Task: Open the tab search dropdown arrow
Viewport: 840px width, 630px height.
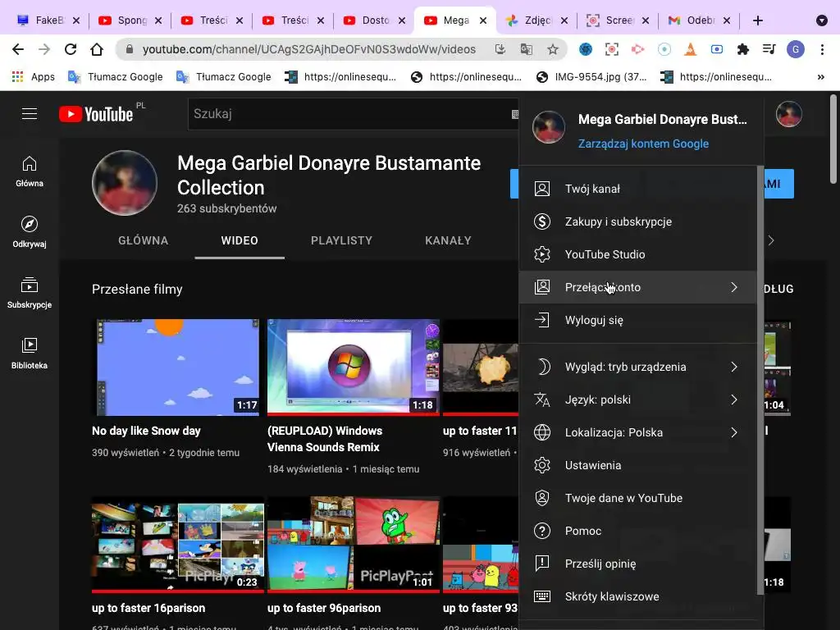Action: [821, 21]
